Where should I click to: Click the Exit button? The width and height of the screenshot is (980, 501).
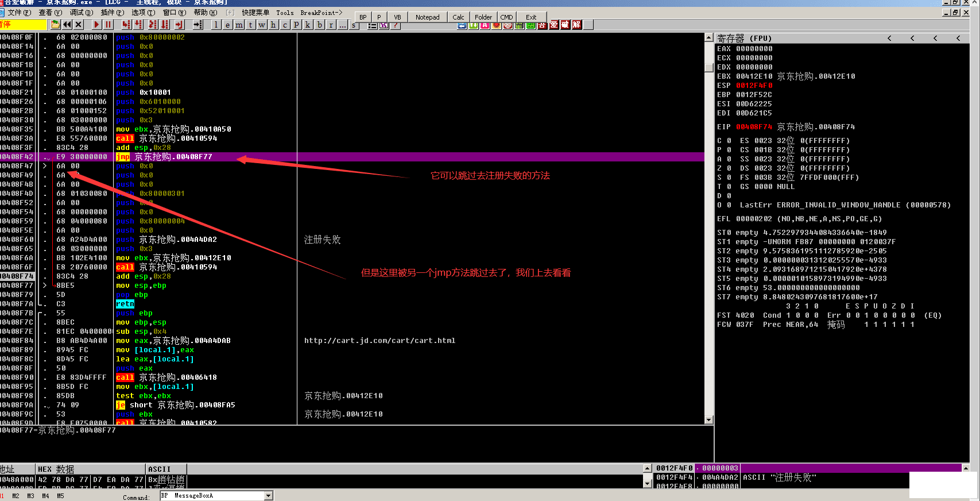click(531, 17)
